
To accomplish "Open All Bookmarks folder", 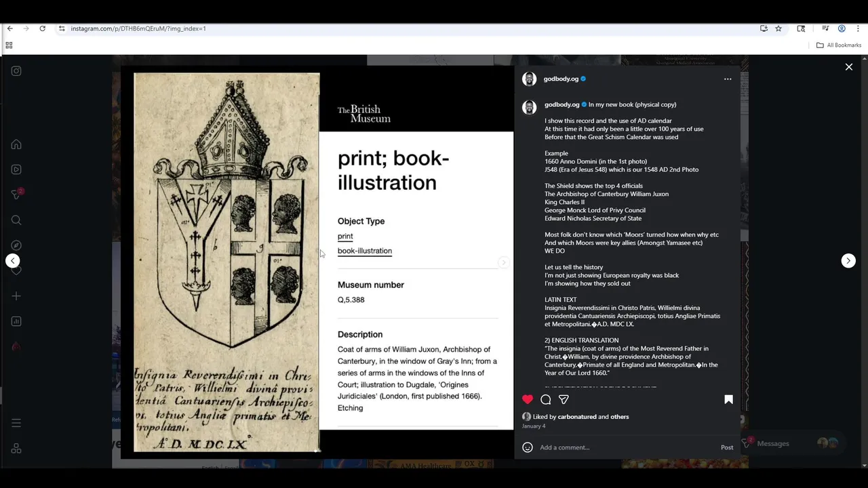I will coord(839,45).
